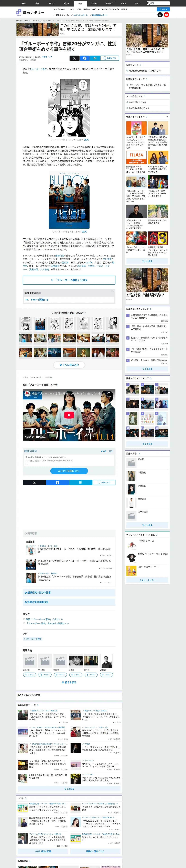
Task: Toggle follow for 山中崇
Action: pyautogui.click(x=76, y=675)
